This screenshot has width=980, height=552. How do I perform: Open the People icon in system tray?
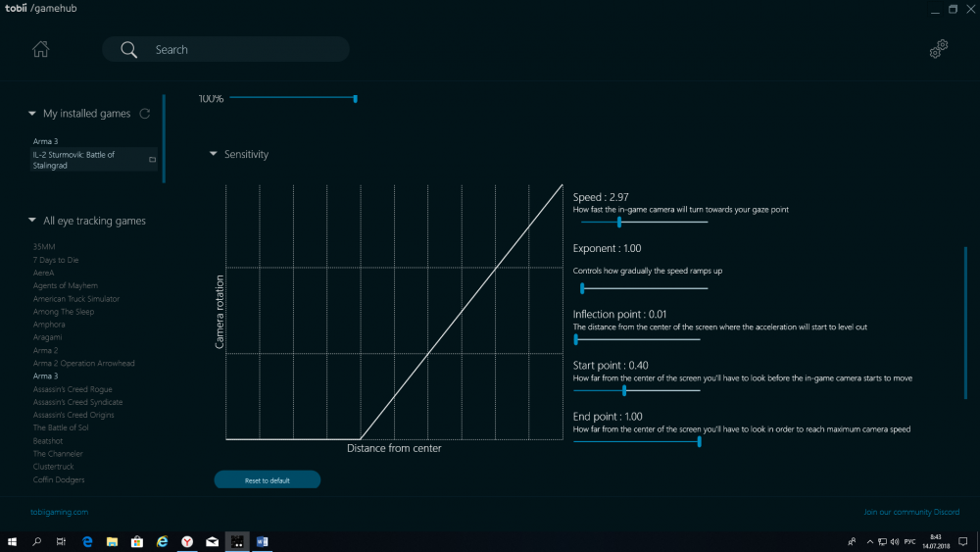(x=852, y=541)
